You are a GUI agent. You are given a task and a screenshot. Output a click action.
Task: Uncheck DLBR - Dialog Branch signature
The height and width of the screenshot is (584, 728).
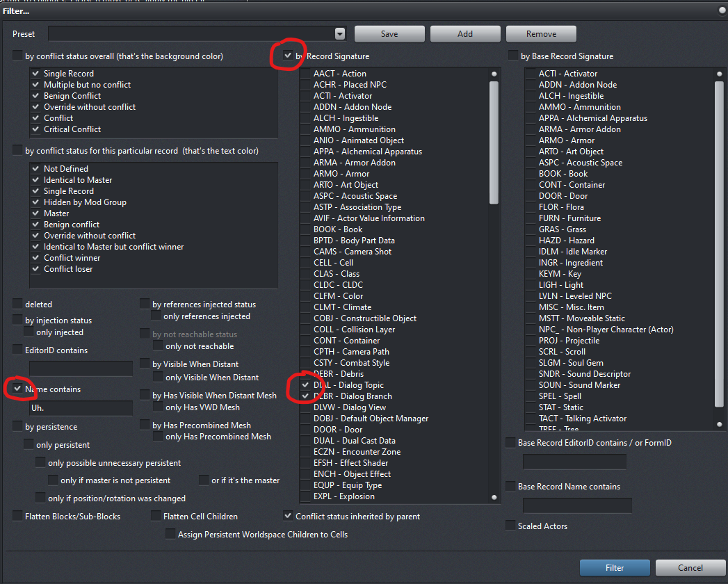[x=305, y=396]
